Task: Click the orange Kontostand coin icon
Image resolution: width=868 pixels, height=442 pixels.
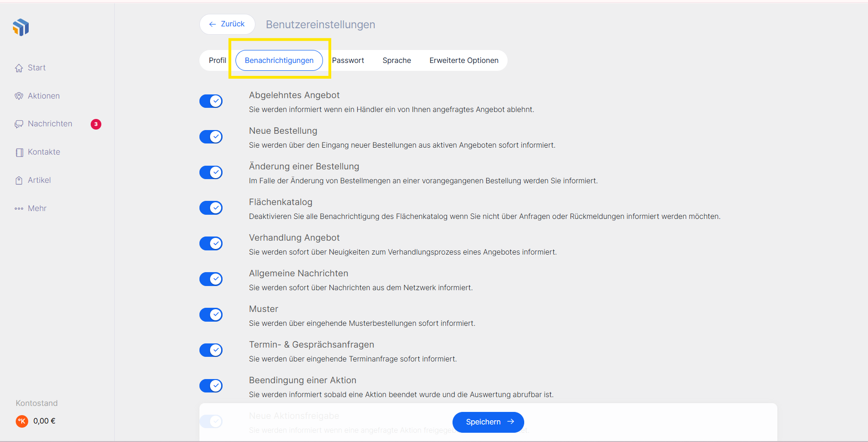Action: click(x=22, y=421)
